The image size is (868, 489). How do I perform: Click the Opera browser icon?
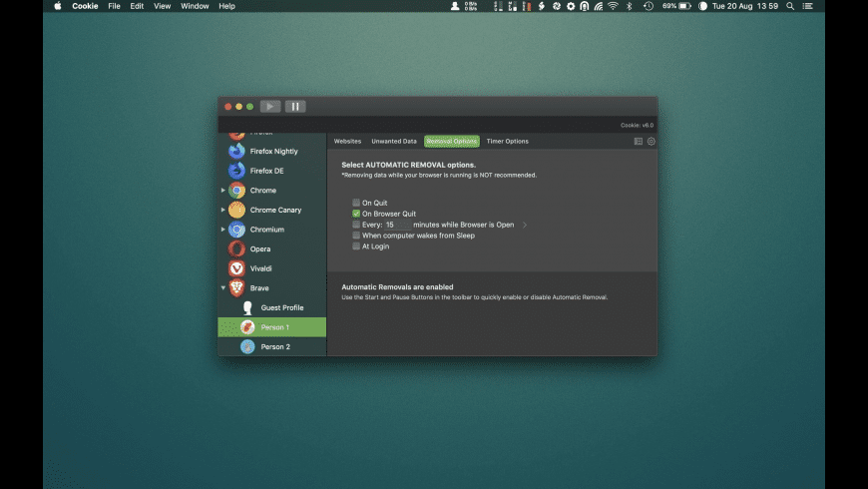(x=236, y=248)
